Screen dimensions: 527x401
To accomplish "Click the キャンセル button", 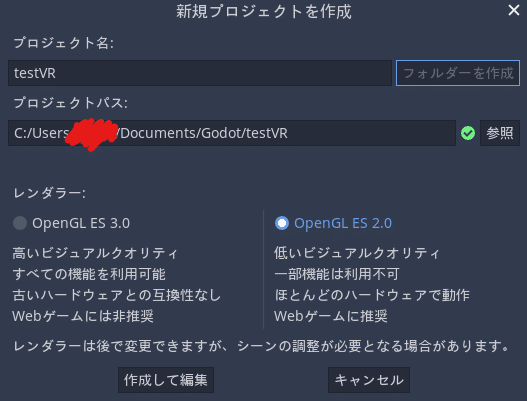I will coord(369,380).
